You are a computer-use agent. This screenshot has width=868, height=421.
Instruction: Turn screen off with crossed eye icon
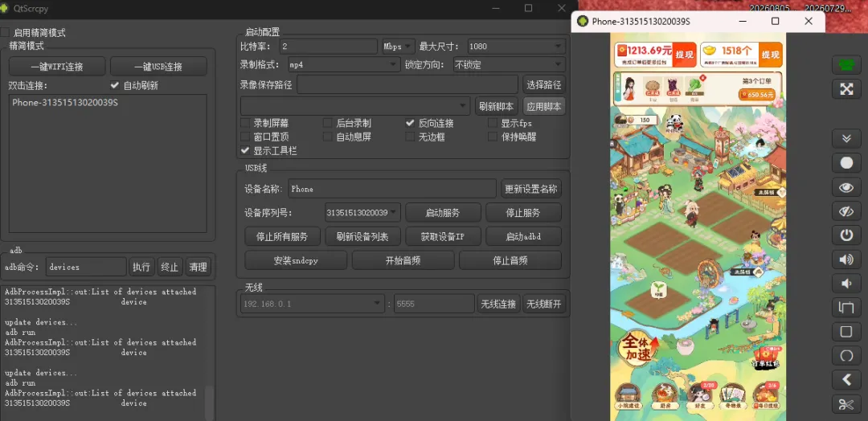[x=845, y=211]
